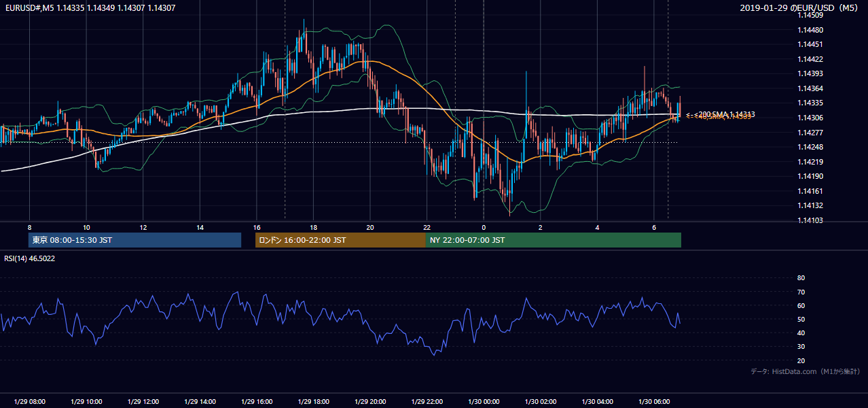Viewport: 868px width, 408px height.
Task: Click hour tick 14 under price chart
Action: click(200, 227)
